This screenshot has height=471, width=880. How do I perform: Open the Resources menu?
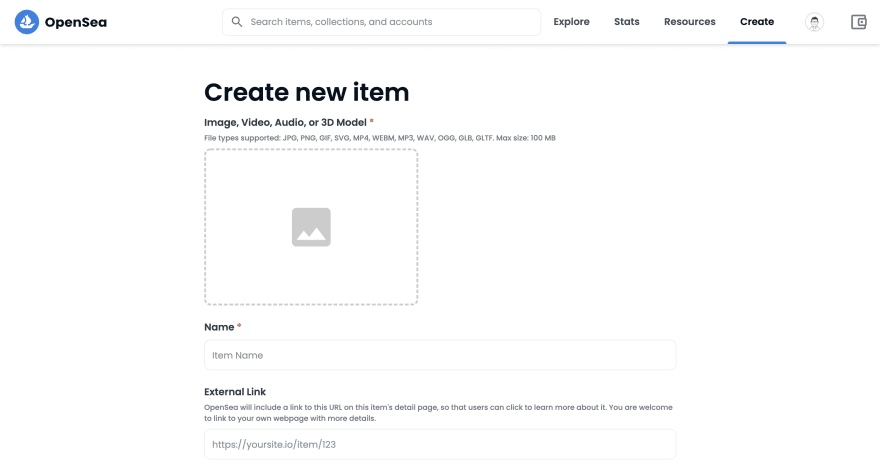coord(689,22)
